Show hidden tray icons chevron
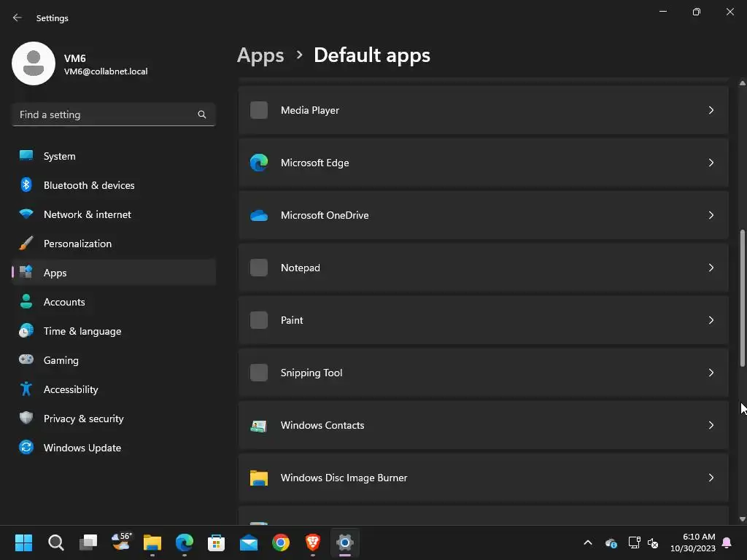This screenshot has height=560, width=747. pyautogui.click(x=588, y=542)
